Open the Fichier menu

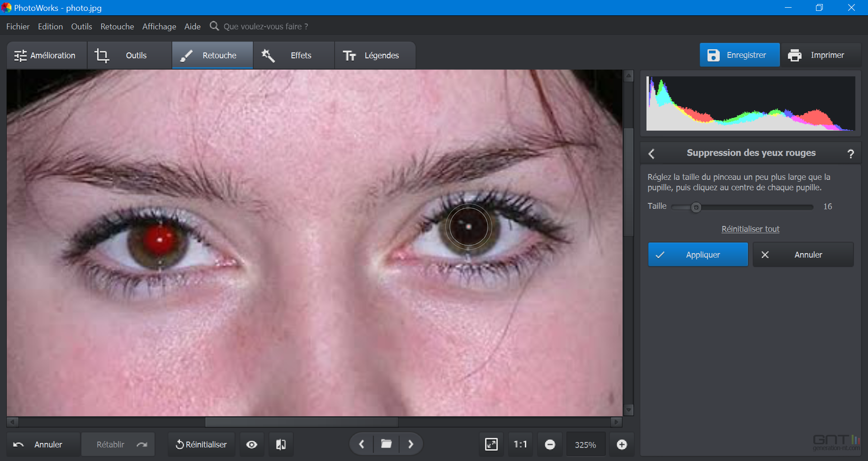pyautogui.click(x=18, y=26)
